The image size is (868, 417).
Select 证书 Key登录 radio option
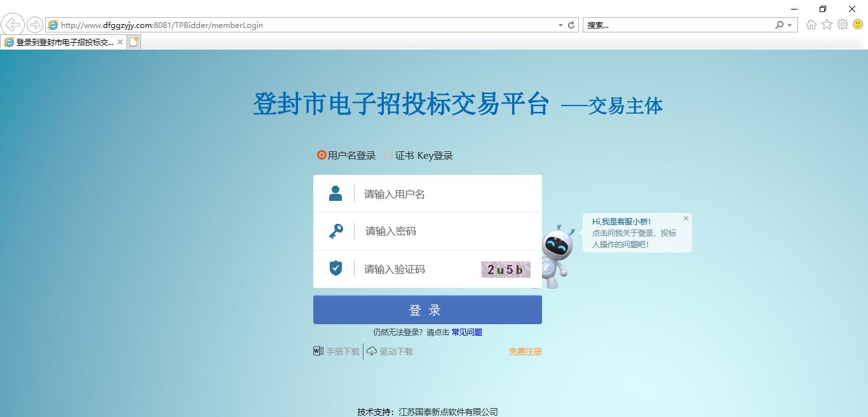coord(388,155)
